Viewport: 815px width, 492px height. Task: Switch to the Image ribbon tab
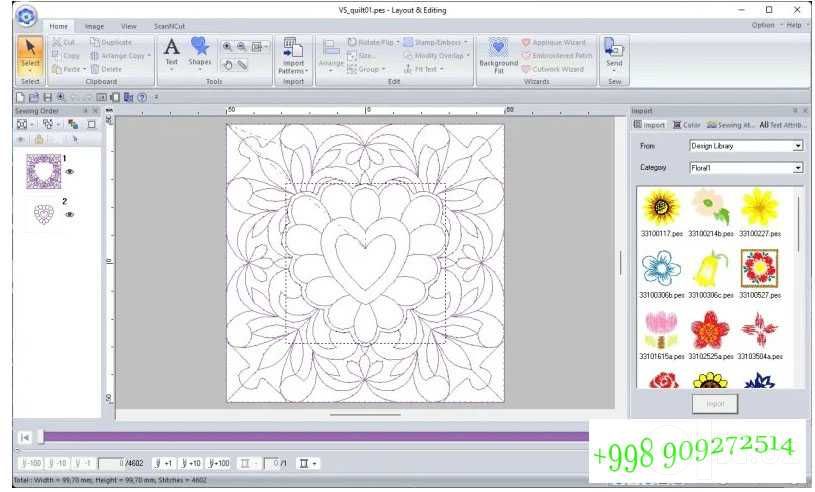click(x=94, y=26)
